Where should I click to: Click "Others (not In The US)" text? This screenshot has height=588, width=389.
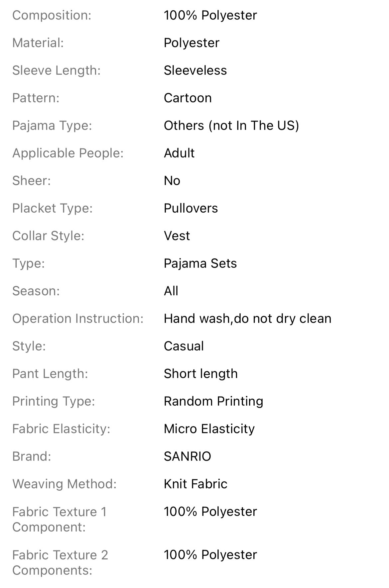(231, 126)
